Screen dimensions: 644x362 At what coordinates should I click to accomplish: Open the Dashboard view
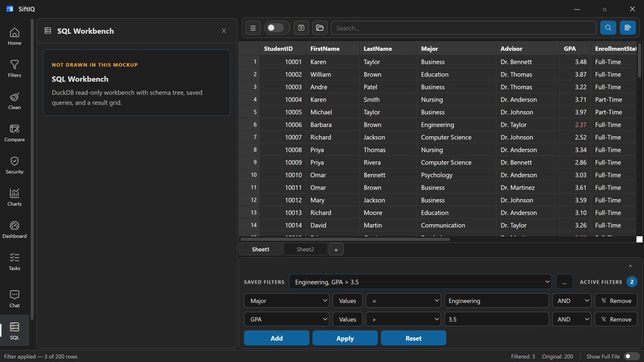tap(15, 230)
